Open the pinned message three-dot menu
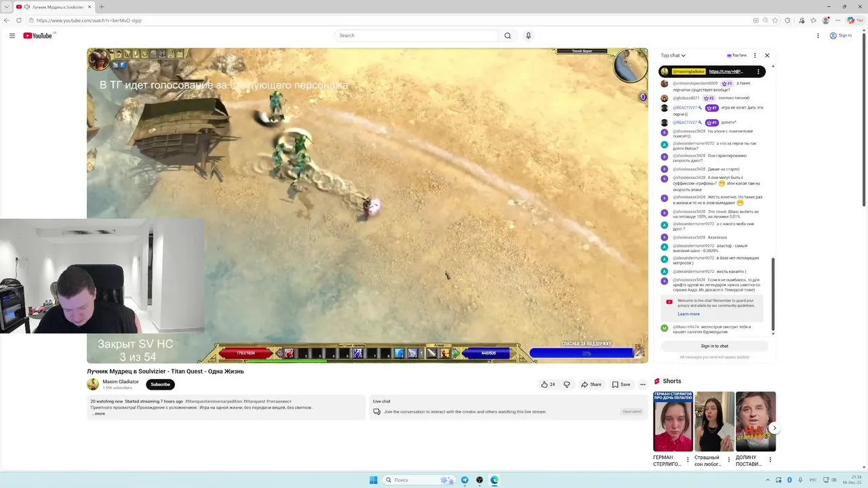The image size is (868, 488). coord(758,71)
